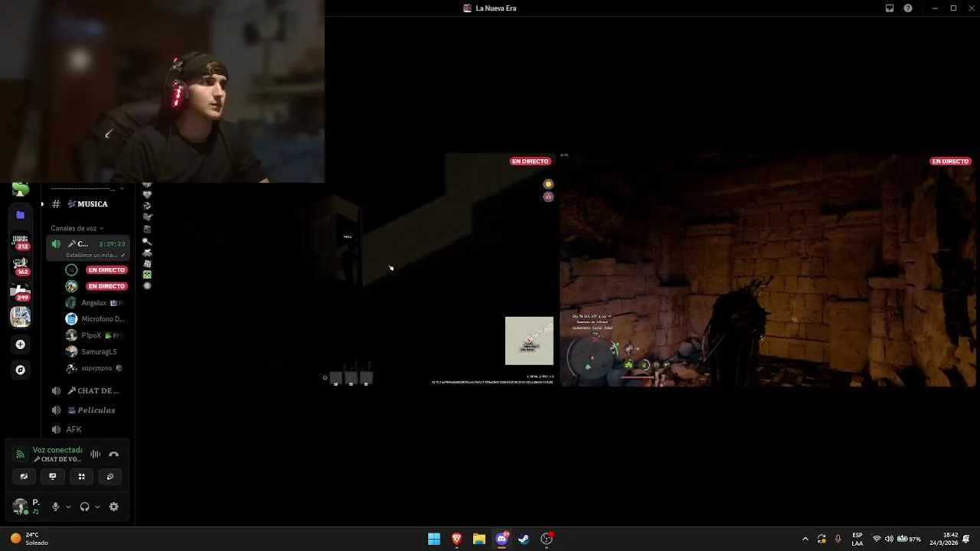Select user supemono in voice channel

tap(96, 368)
